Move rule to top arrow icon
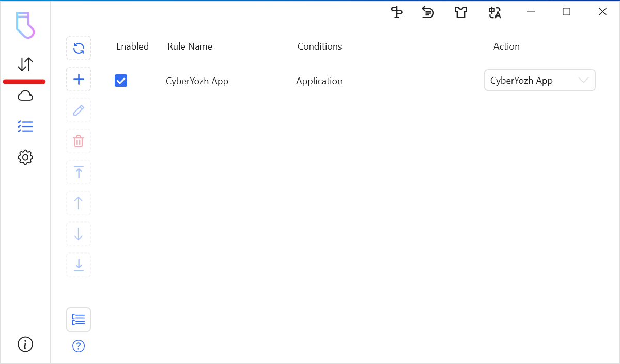The image size is (620, 364). (x=79, y=172)
